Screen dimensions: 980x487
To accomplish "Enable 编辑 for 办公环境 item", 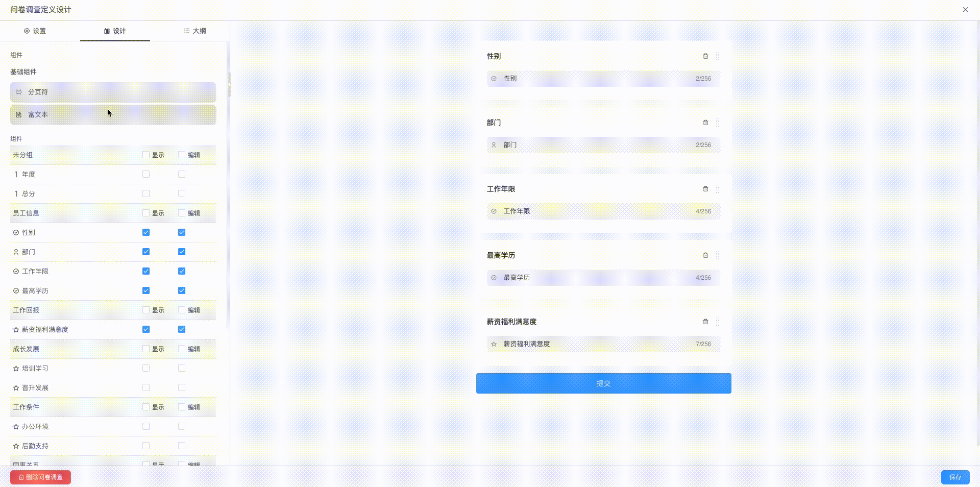I will [x=181, y=426].
